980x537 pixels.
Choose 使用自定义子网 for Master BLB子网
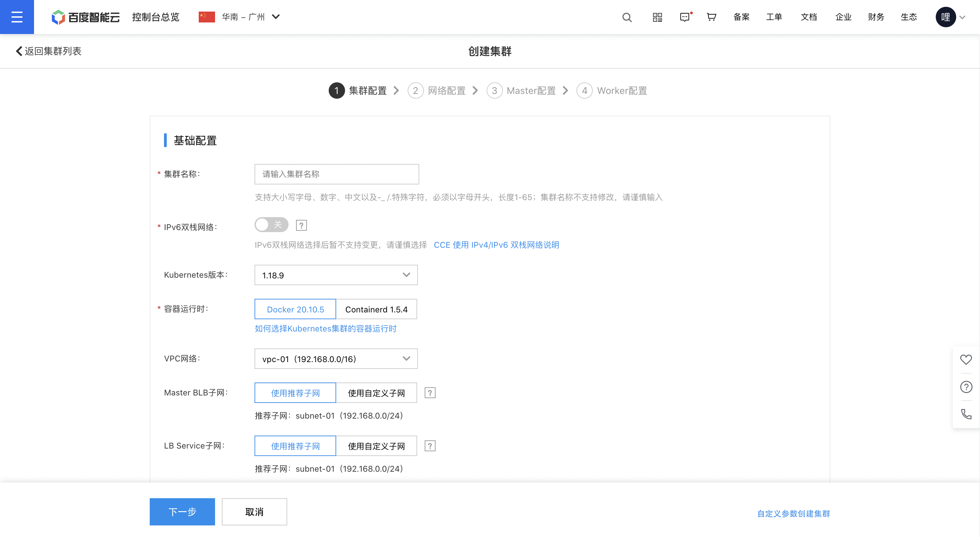[x=376, y=393]
